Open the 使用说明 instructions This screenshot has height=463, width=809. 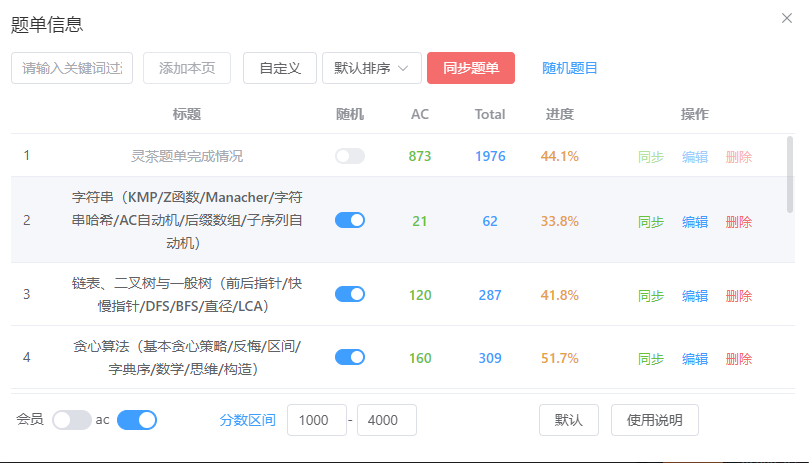(654, 420)
